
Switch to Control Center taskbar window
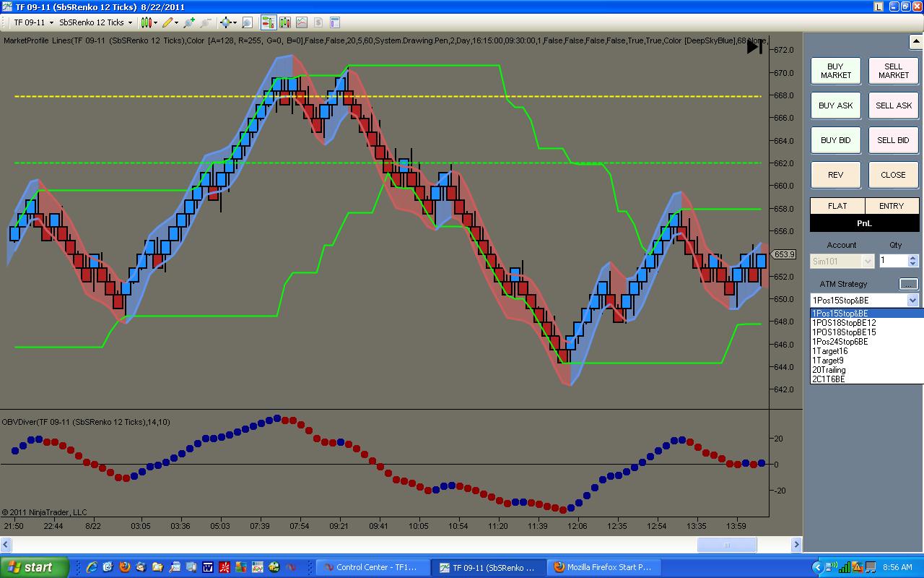pos(373,567)
